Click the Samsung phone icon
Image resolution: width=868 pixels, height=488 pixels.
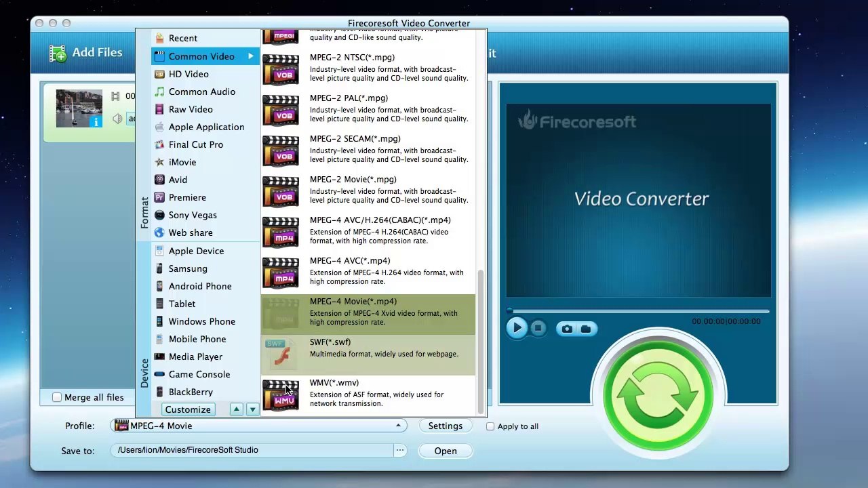(x=159, y=268)
